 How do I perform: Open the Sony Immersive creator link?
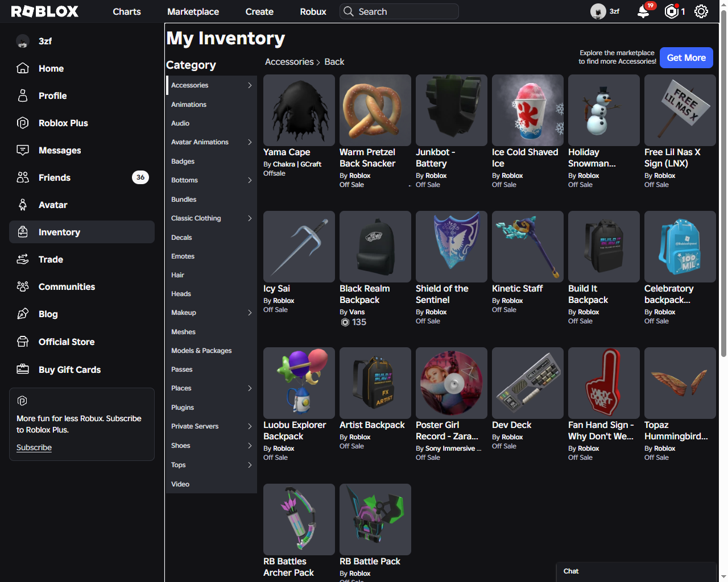[453, 448]
